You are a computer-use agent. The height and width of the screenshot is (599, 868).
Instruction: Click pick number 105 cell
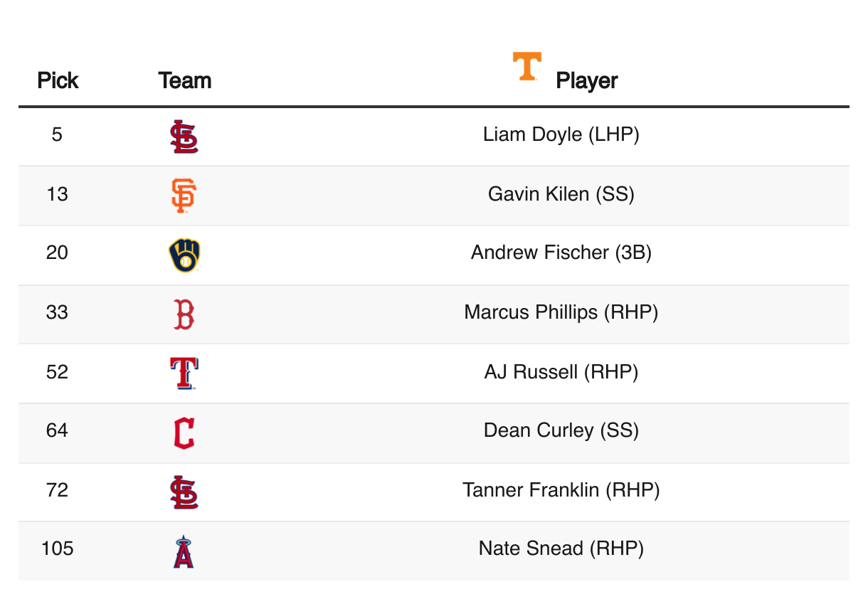pyautogui.click(x=58, y=548)
